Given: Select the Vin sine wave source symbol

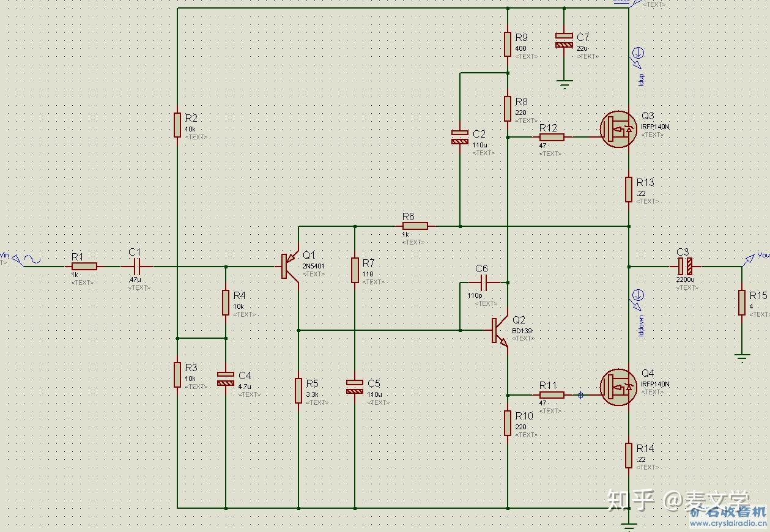Looking at the screenshot, I should pyautogui.click(x=28, y=260).
